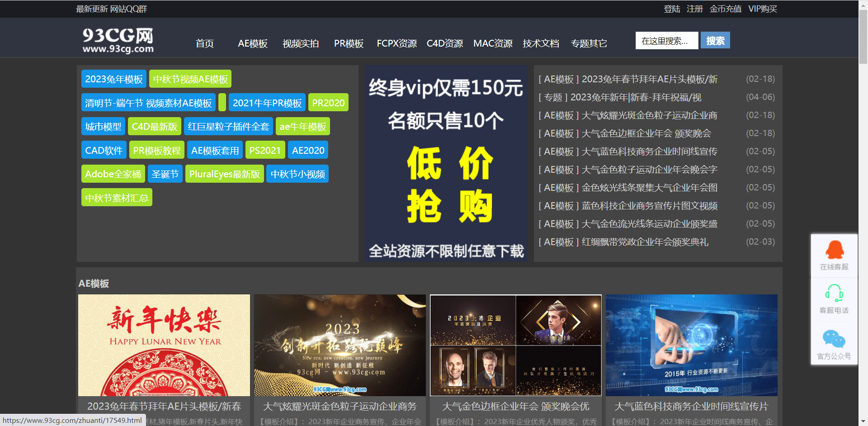Open the 金币充值 link
The height and width of the screenshot is (426, 868).
pos(726,9)
